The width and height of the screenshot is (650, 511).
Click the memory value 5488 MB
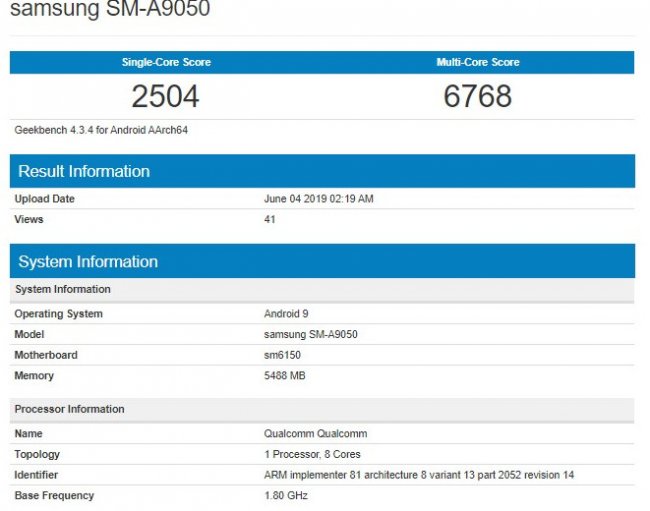pos(285,376)
